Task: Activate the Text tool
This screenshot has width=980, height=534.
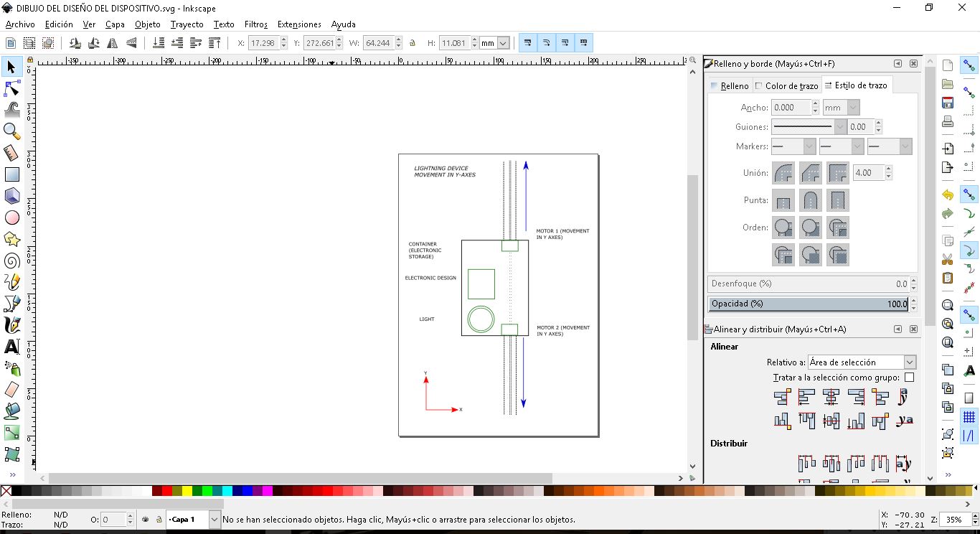Action: pyautogui.click(x=11, y=347)
